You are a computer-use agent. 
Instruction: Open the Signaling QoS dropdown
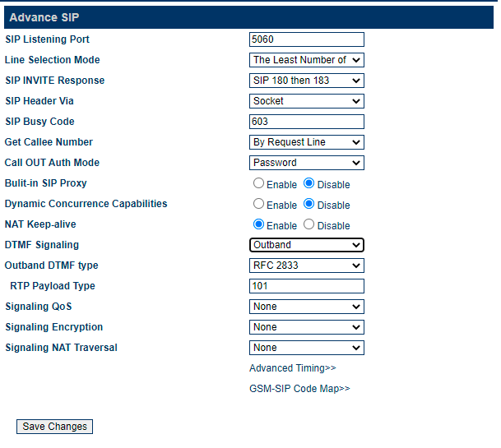pos(306,307)
